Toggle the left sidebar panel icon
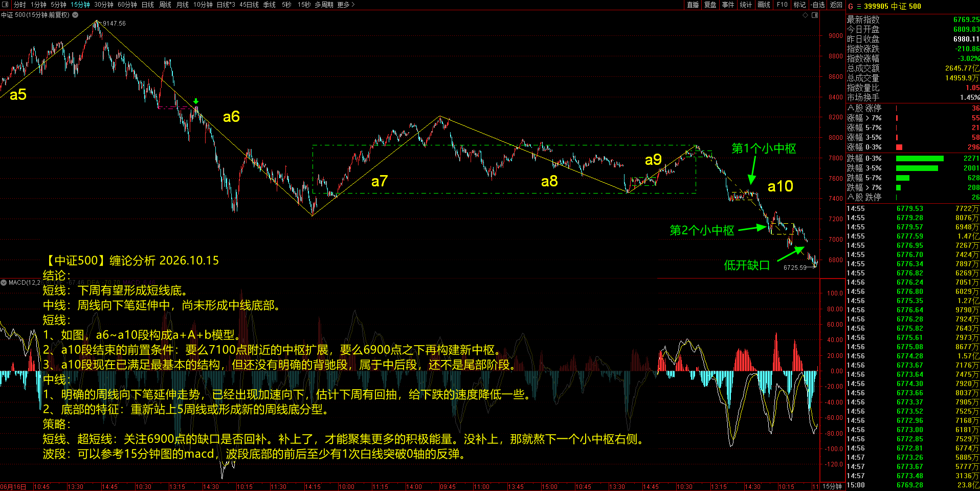 tap(6, 5)
